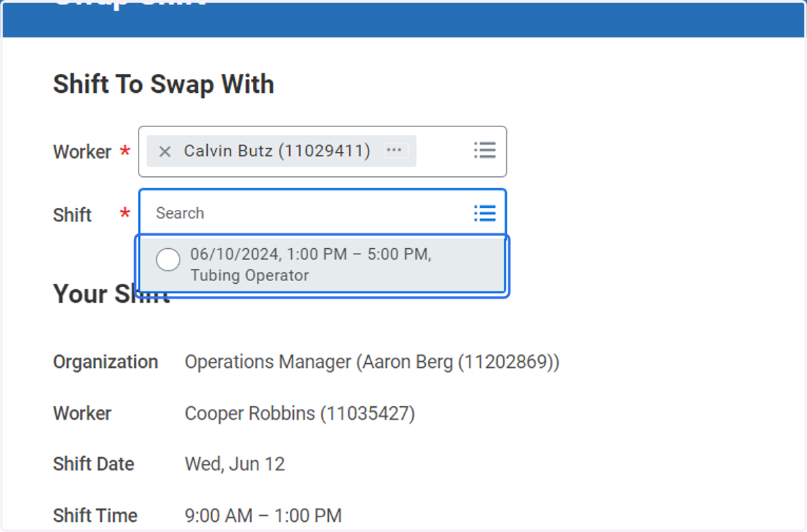This screenshot has width=807, height=532.
Task: Open related actions ellipsis for Calvin Butz
Action: 394,151
